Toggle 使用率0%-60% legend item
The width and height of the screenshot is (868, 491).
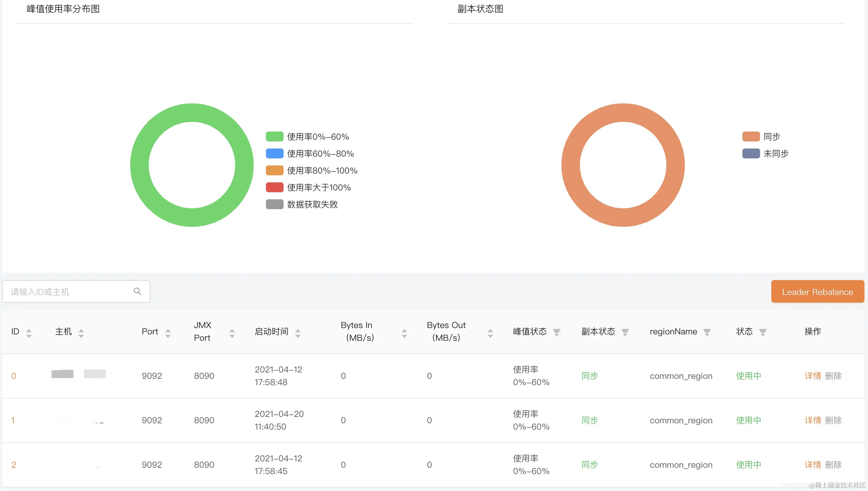click(318, 137)
